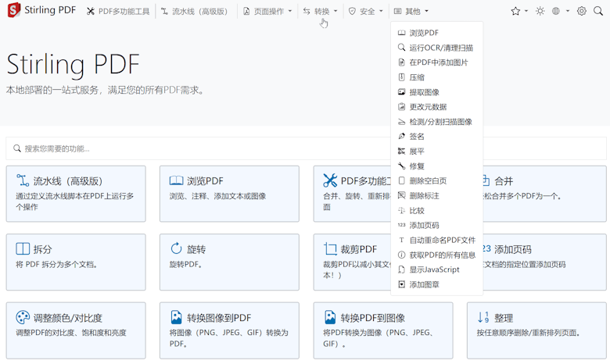Collapse the 其他 dropdown menu
Screen dimensions: 610x364
pyautogui.click(x=411, y=11)
